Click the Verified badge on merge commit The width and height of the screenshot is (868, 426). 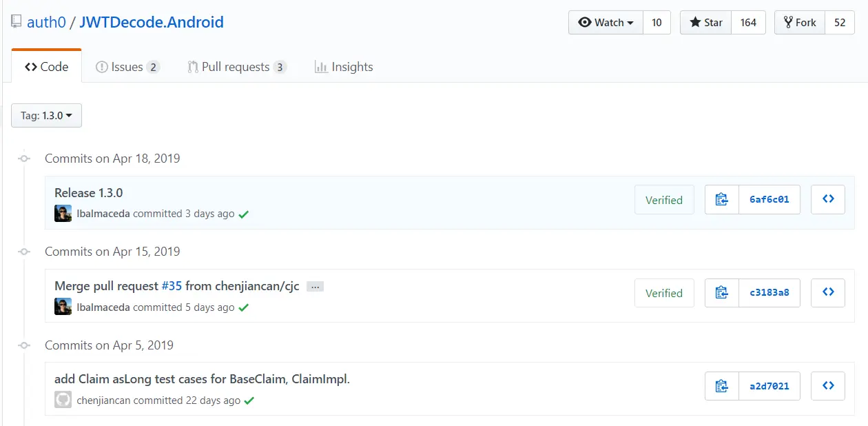(664, 293)
